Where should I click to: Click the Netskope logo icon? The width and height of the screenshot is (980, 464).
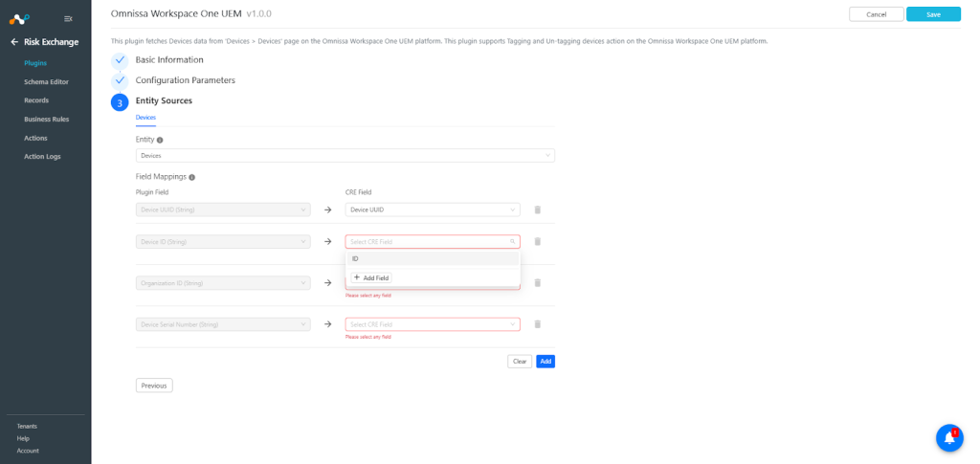pyautogui.click(x=19, y=19)
